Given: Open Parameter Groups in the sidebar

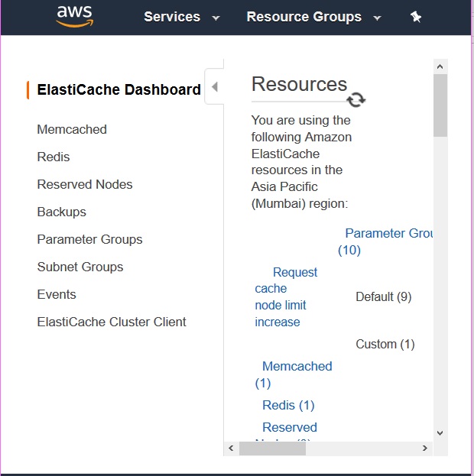Looking at the screenshot, I should (89, 239).
